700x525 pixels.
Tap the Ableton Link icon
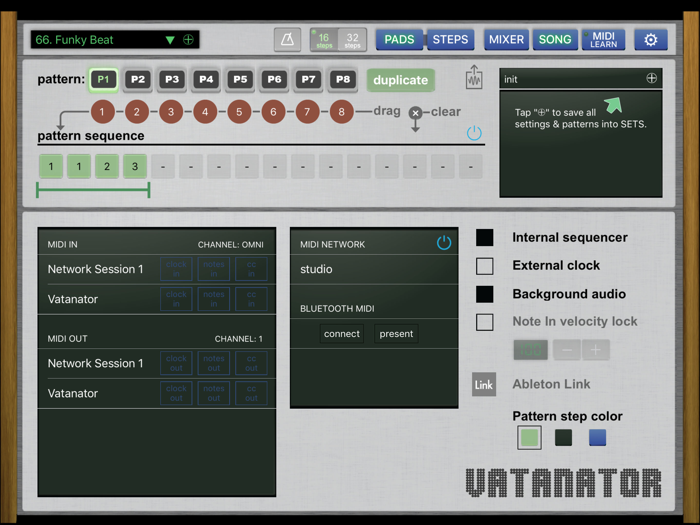pos(484,384)
